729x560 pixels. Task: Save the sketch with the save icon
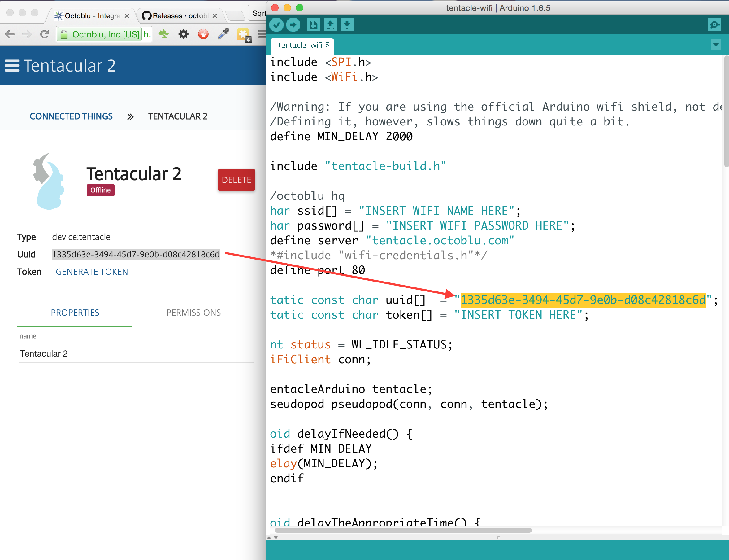[347, 25]
